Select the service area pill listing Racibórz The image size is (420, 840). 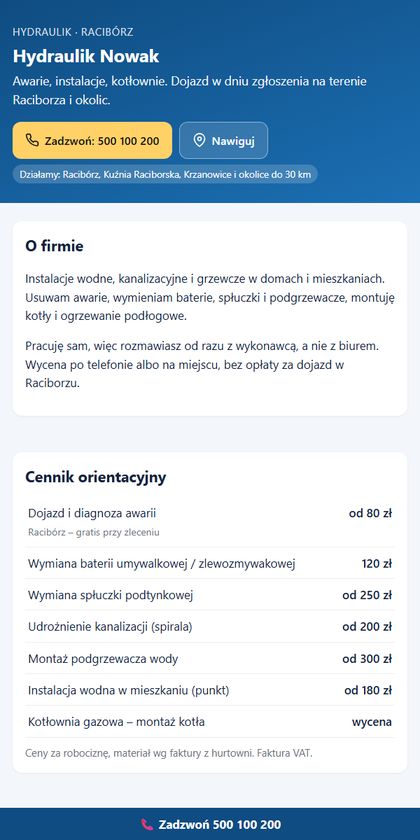tap(165, 175)
